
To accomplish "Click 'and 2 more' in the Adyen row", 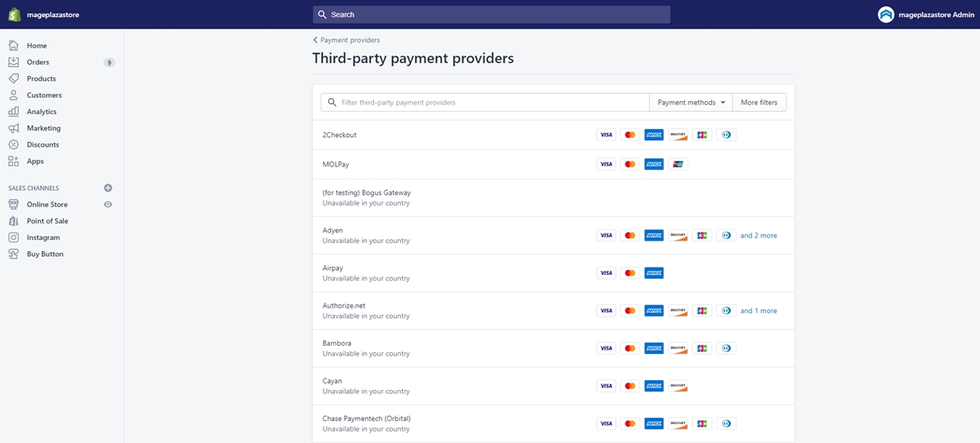I will [759, 236].
